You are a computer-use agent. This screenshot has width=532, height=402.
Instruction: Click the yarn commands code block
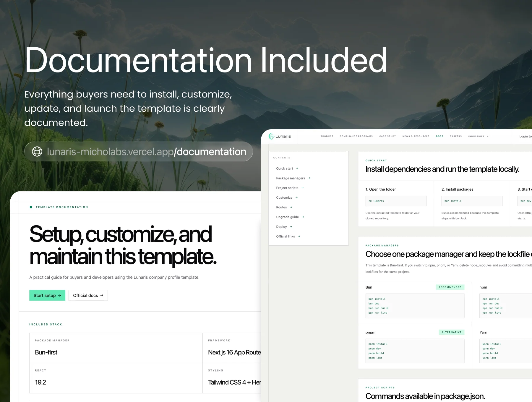click(506, 351)
